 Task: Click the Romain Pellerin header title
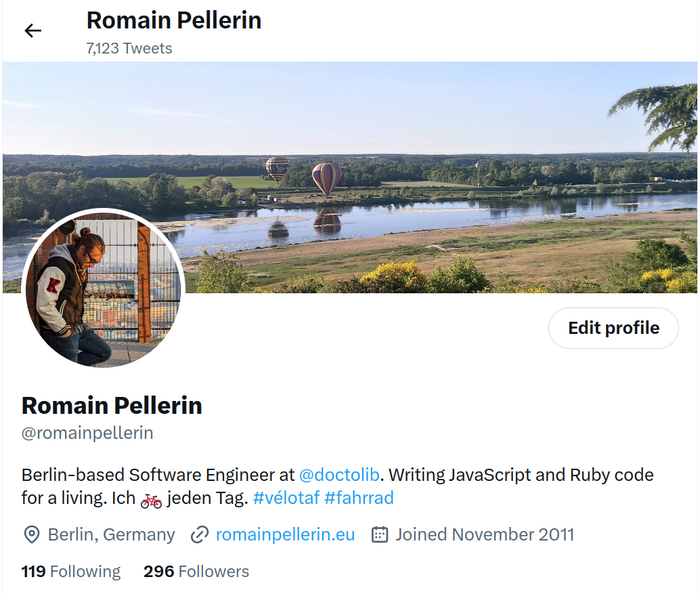174,21
